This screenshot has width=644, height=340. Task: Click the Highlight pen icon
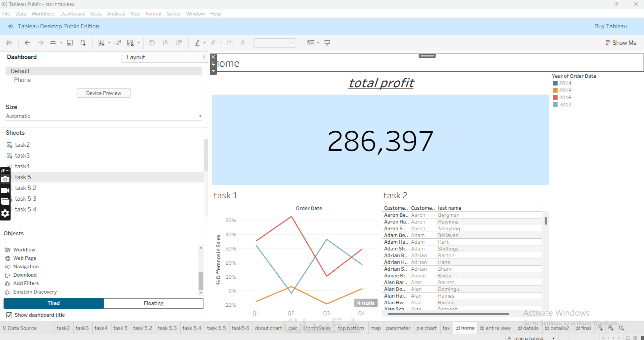click(x=197, y=43)
